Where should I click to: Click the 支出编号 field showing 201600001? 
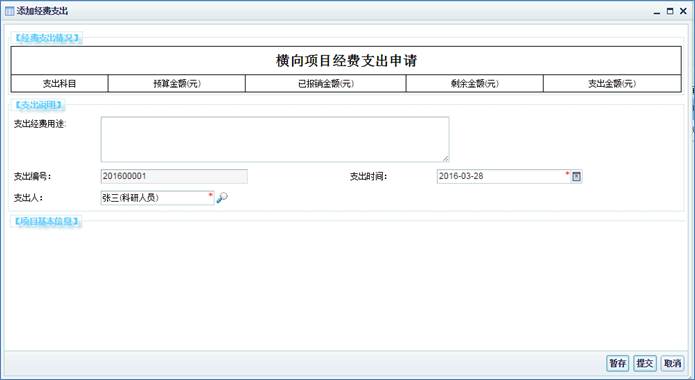(174, 176)
